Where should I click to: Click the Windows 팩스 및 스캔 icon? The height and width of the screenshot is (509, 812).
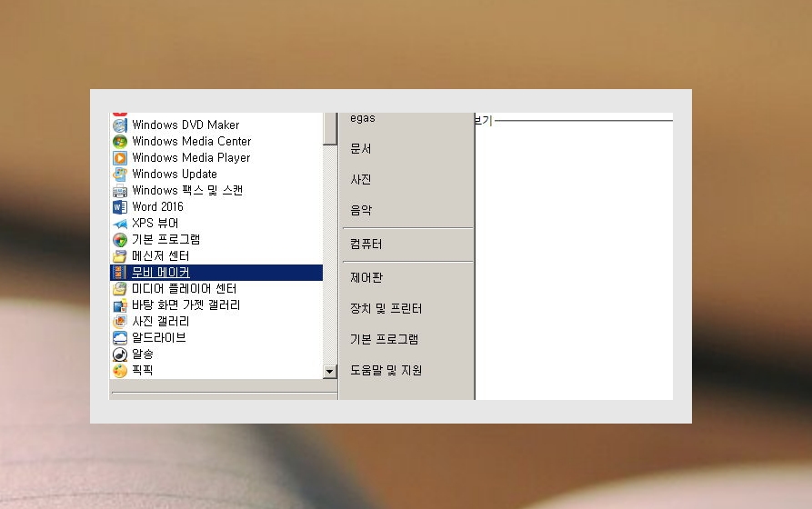pyautogui.click(x=120, y=191)
